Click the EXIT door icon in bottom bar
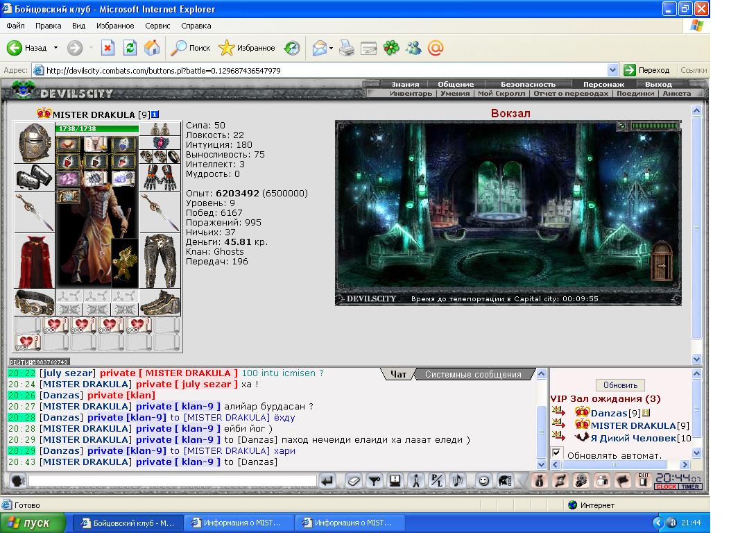 [x=643, y=480]
